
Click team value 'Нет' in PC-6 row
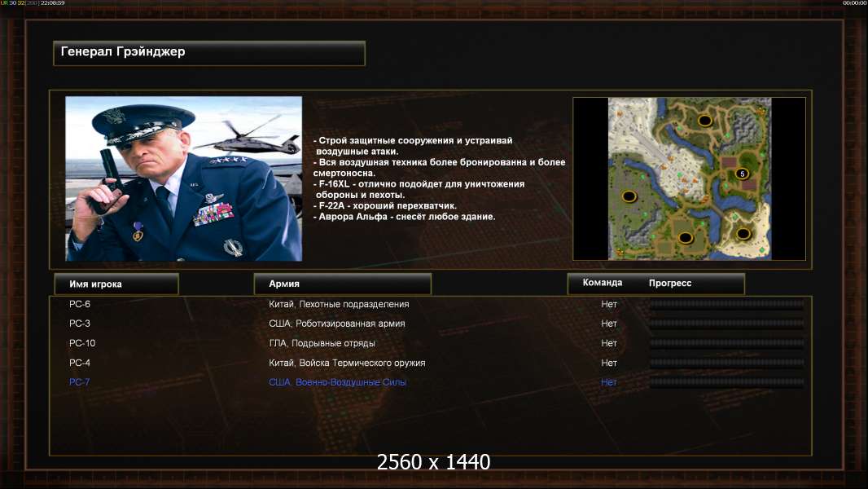pyautogui.click(x=609, y=304)
